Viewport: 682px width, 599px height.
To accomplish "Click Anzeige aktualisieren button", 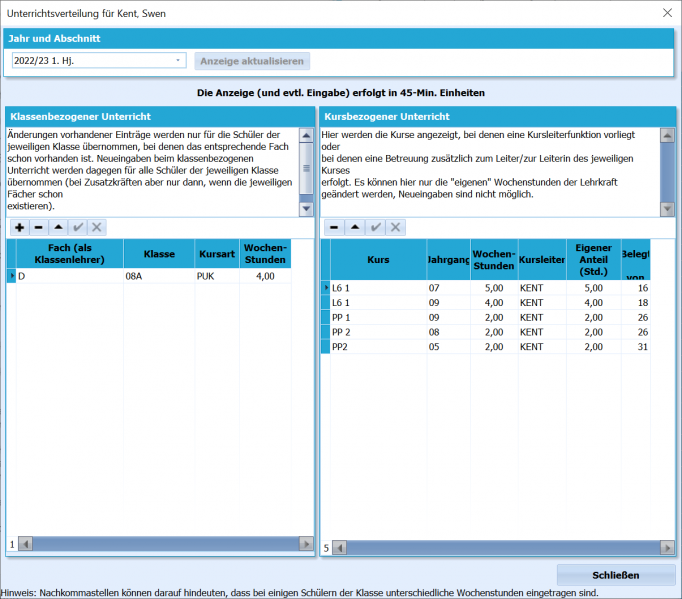I will [252, 61].
